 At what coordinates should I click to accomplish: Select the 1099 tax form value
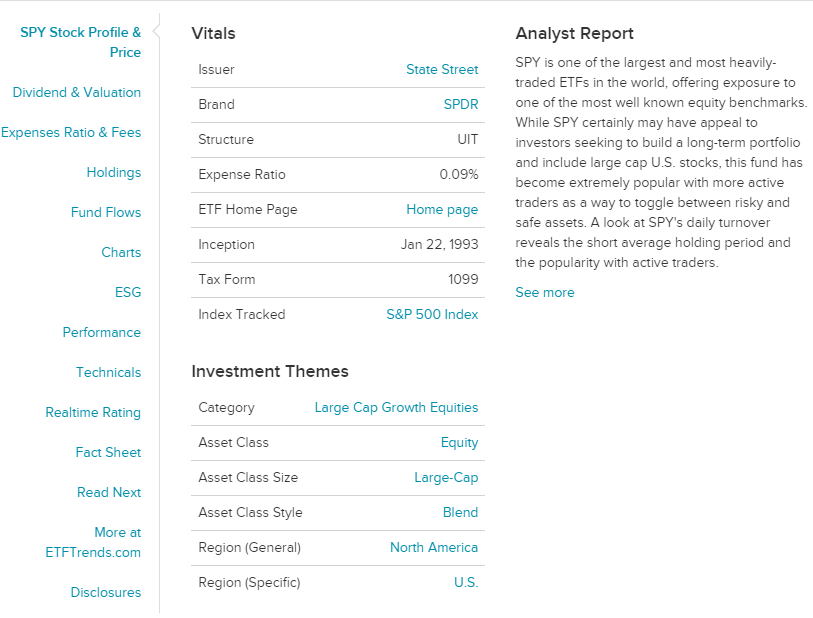(x=463, y=279)
